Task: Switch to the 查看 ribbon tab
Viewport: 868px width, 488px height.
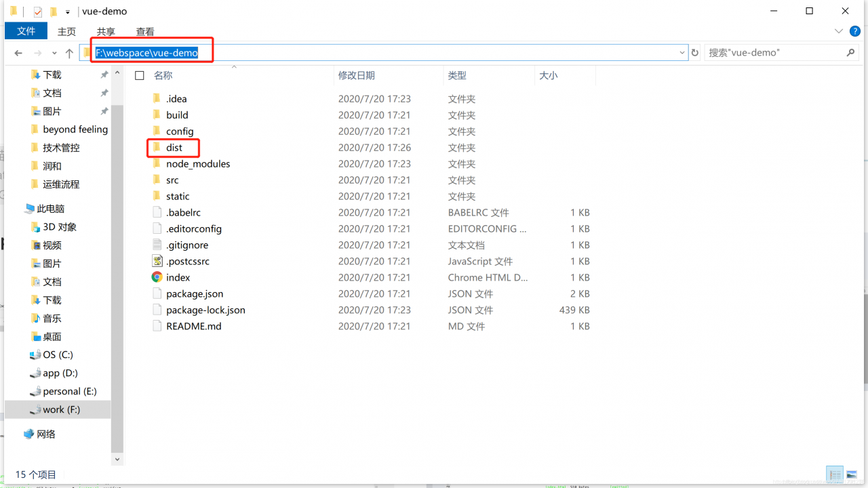Action: pos(145,31)
